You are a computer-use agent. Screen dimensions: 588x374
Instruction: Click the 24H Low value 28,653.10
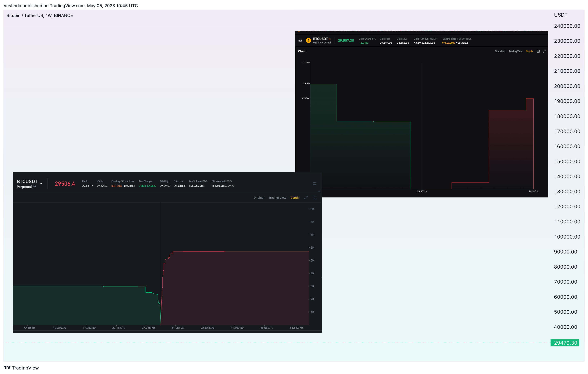click(x=403, y=43)
